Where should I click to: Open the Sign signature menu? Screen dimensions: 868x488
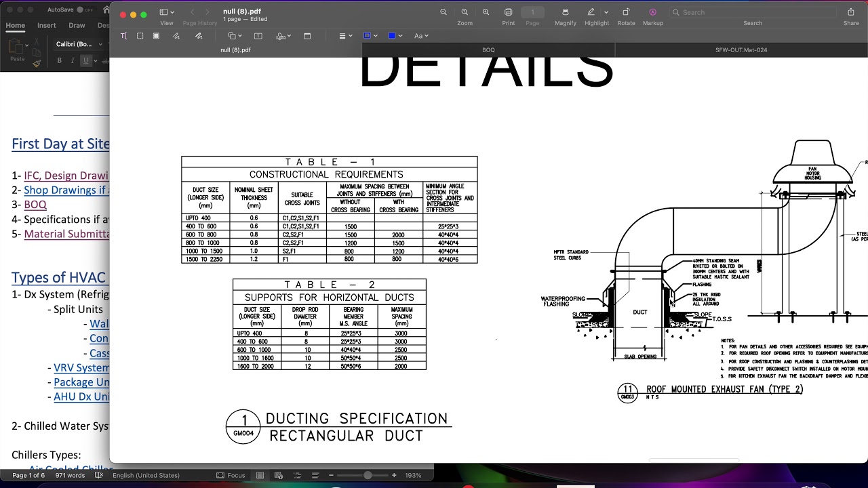(x=283, y=36)
